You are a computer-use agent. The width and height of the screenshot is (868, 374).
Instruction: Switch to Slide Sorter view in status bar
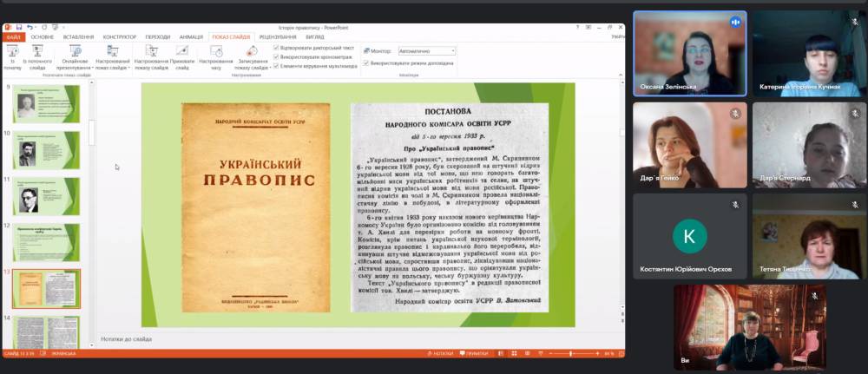(x=515, y=353)
